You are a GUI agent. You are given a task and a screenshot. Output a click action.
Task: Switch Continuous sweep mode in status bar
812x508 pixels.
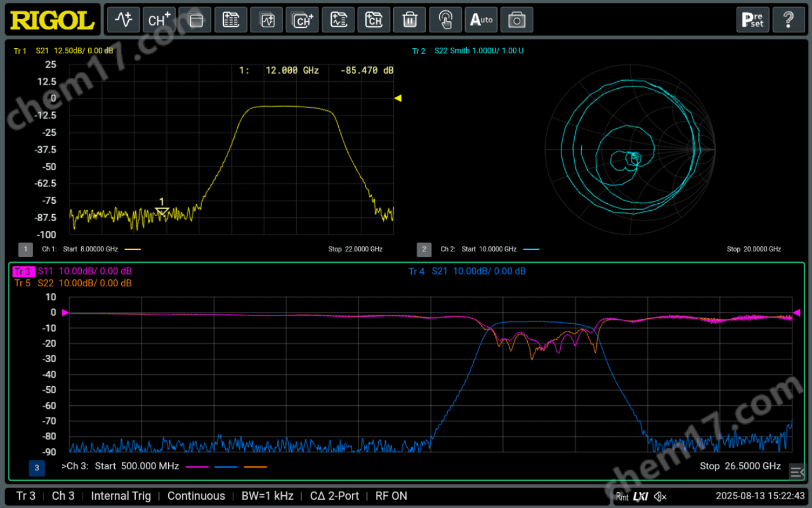(196, 496)
